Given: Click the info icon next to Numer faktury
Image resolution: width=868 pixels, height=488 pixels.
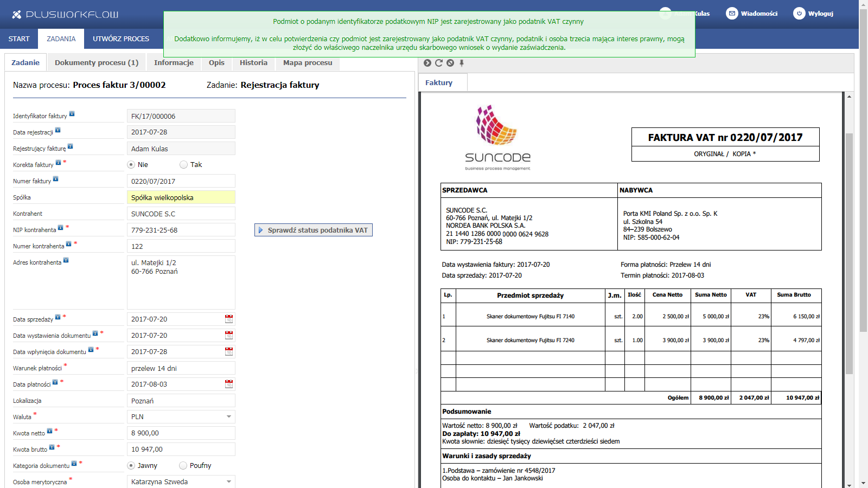Looking at the screenshot, I should tap(55, 179).
